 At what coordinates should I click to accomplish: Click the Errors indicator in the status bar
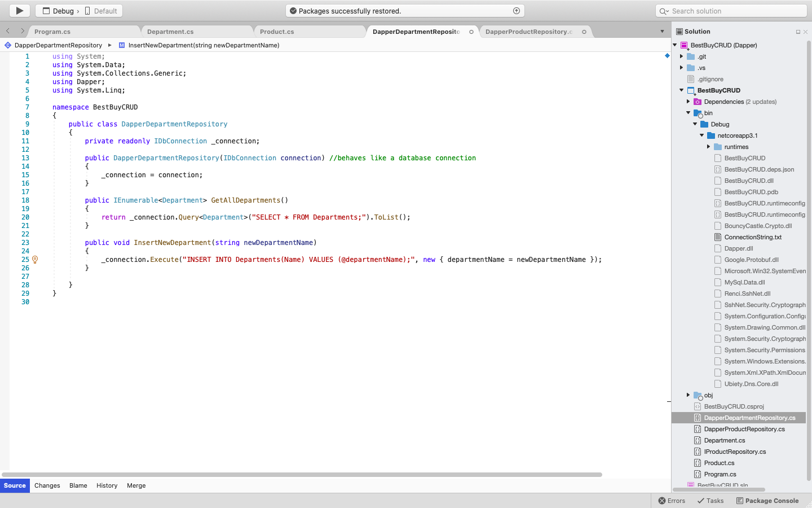coord(671,501)
